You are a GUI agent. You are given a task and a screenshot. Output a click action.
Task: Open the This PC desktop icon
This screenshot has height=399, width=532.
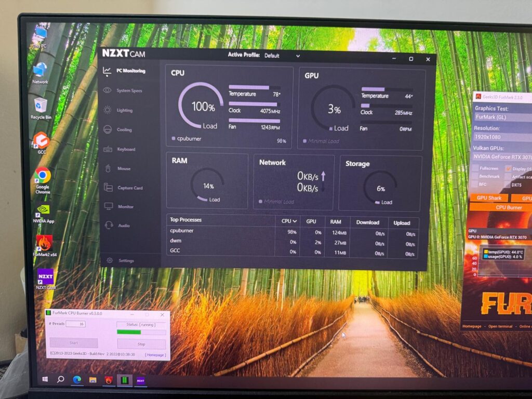pyautogui.click(x=41, y=37)
